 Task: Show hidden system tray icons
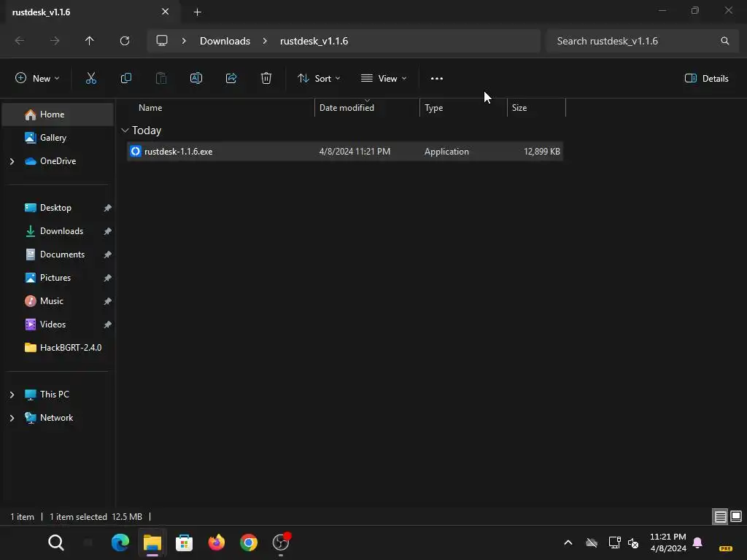568,542
